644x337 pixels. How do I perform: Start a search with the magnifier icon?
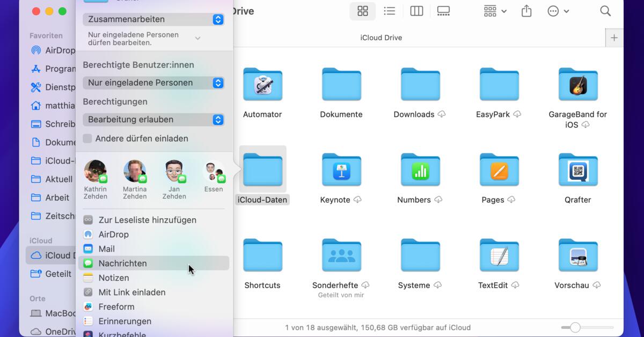605,11
